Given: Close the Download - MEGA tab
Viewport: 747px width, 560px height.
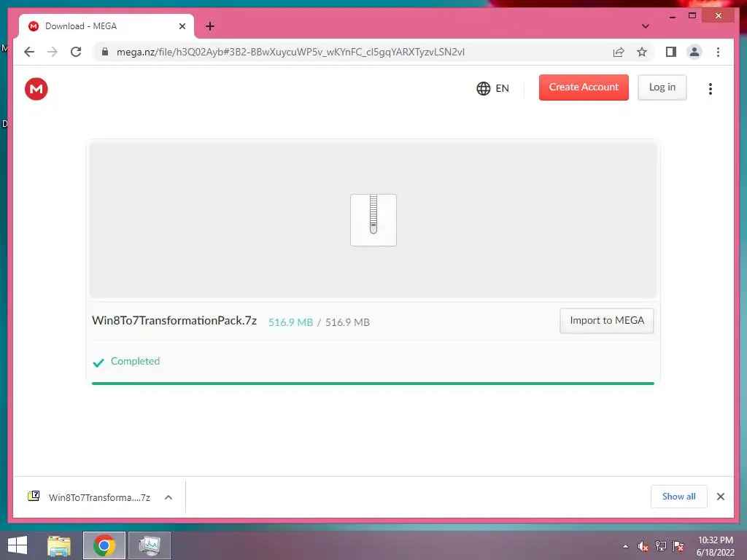Looking at the screenshot, I should tap(182, 26).
